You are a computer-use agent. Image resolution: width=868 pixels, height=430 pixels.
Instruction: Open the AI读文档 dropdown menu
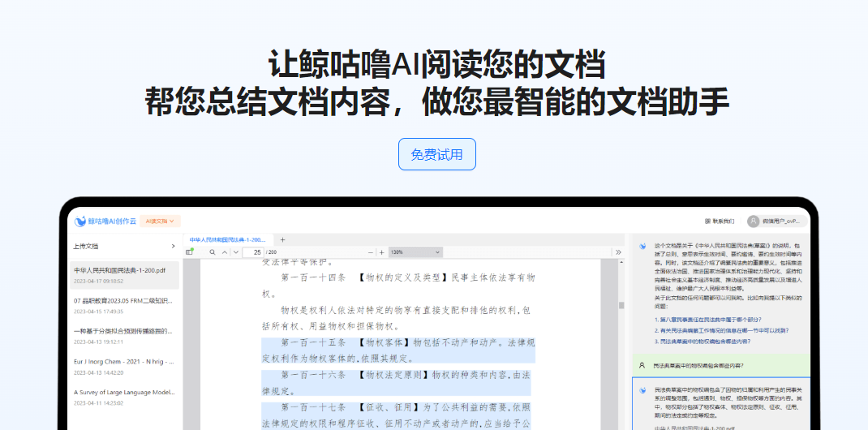pyautogui.click(x=160, y=221)
